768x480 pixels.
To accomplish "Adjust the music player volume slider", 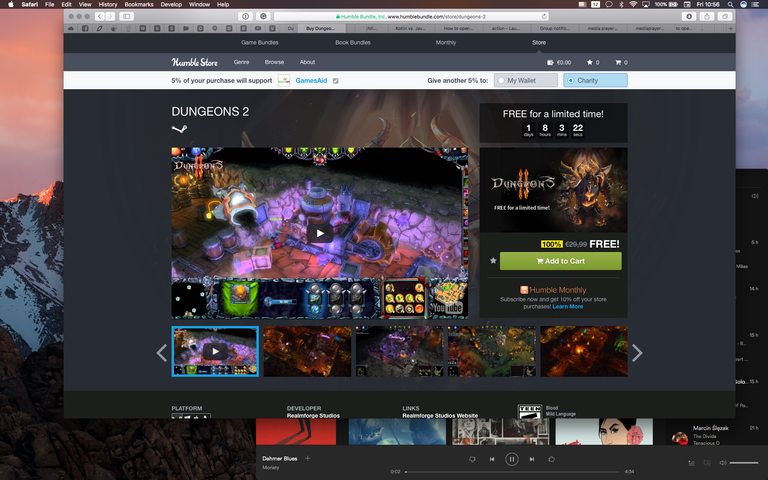I will pos(744,463).
